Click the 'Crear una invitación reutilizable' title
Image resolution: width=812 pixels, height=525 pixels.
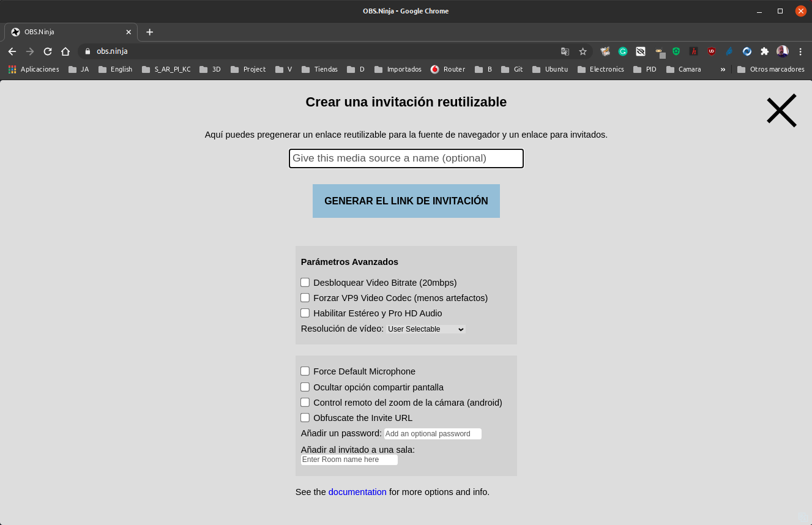[406, 102]
